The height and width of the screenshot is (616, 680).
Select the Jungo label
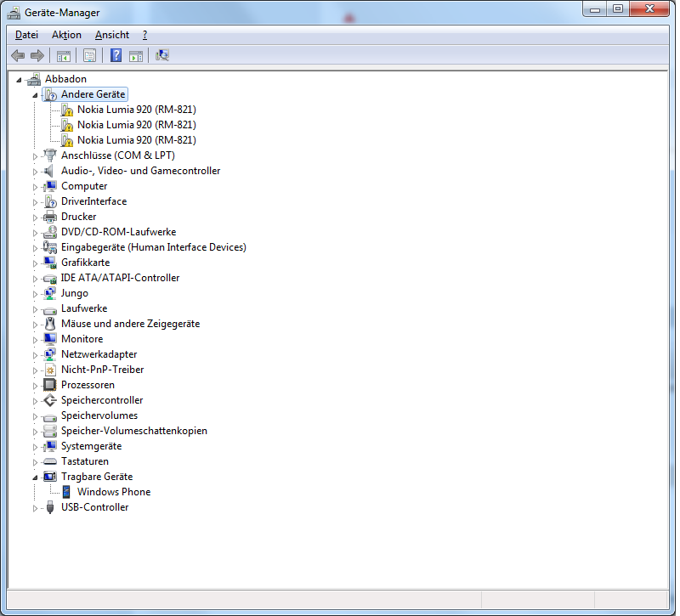[75, 293]
